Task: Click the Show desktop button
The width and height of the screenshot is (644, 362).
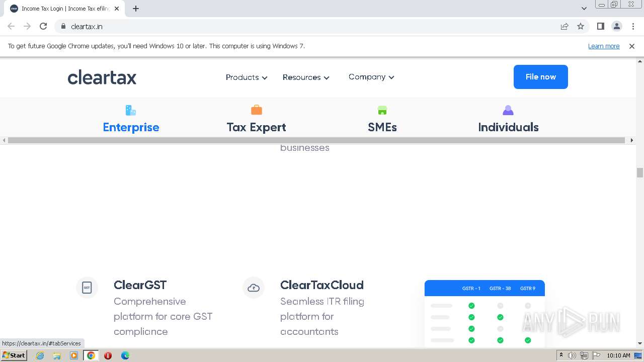Action: [638, 355]
